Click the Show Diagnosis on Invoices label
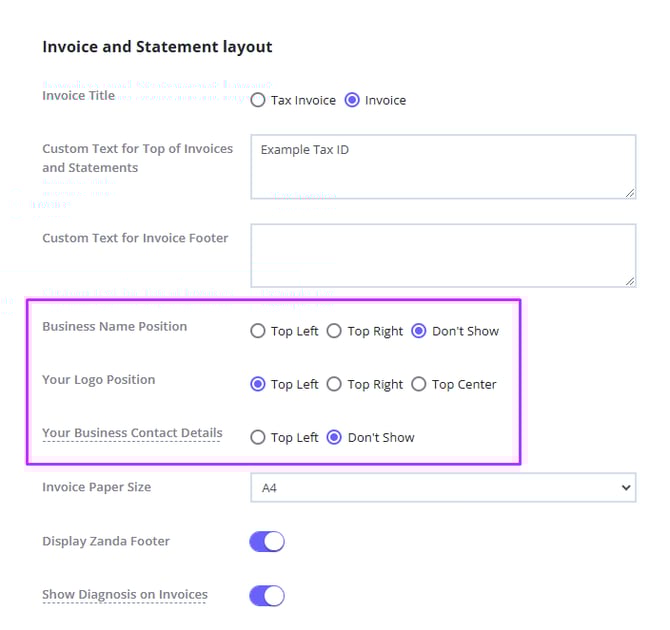 point(125,595)
